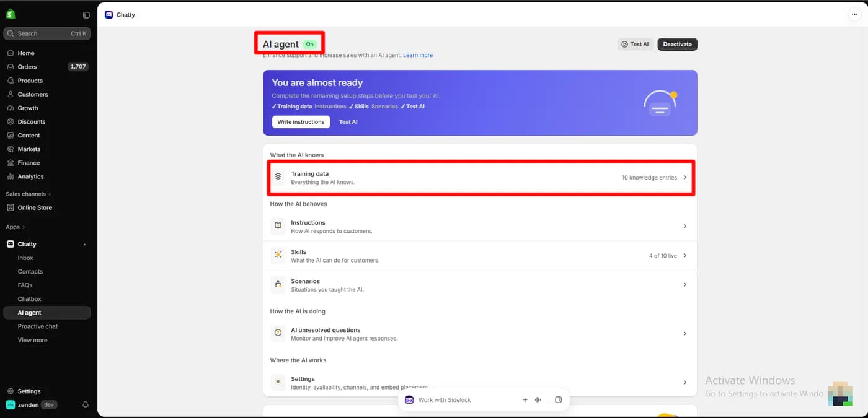Screen dimensions: 868x418
Task: Click the dev badge next to zenden
Action: point(50,405)
